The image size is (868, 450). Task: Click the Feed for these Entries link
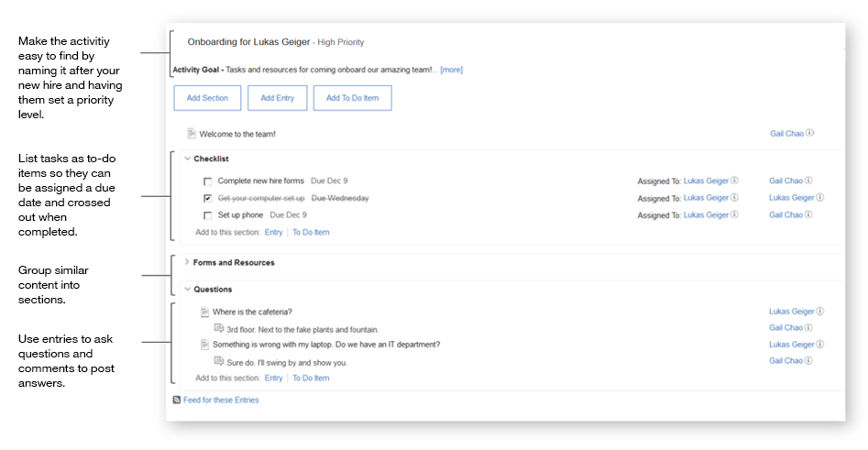[221, 401]
